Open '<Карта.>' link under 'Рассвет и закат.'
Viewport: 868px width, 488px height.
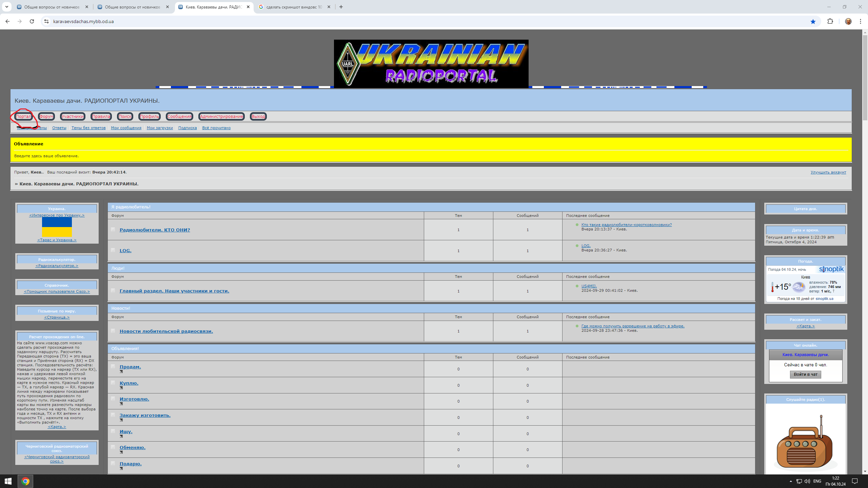coord(805,326)
